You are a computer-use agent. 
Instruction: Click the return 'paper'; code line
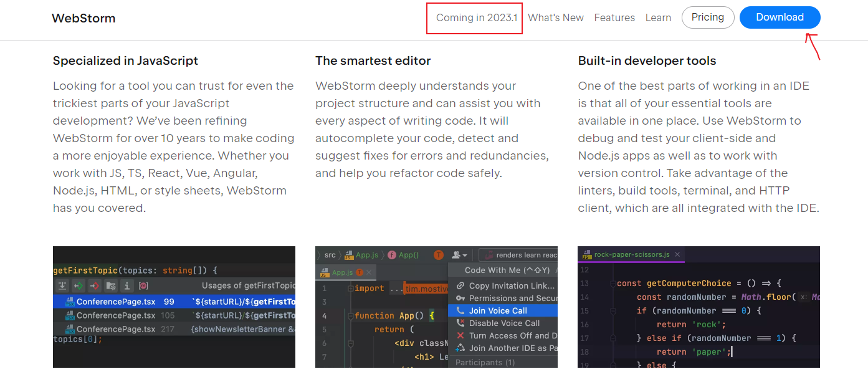pyautogui.click(x=694, y=352)
